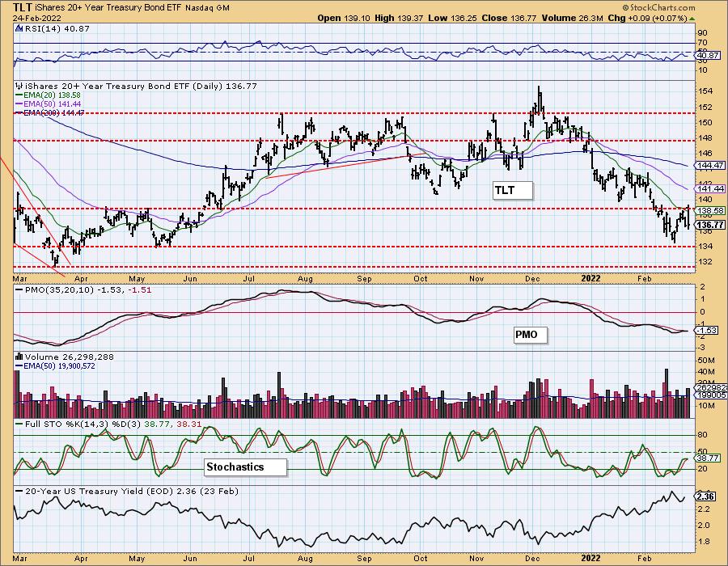The width and height of the screenshot is (728, 566).
Task: Click the green up-triangle after the Chg value
Action: pos(692,19)
